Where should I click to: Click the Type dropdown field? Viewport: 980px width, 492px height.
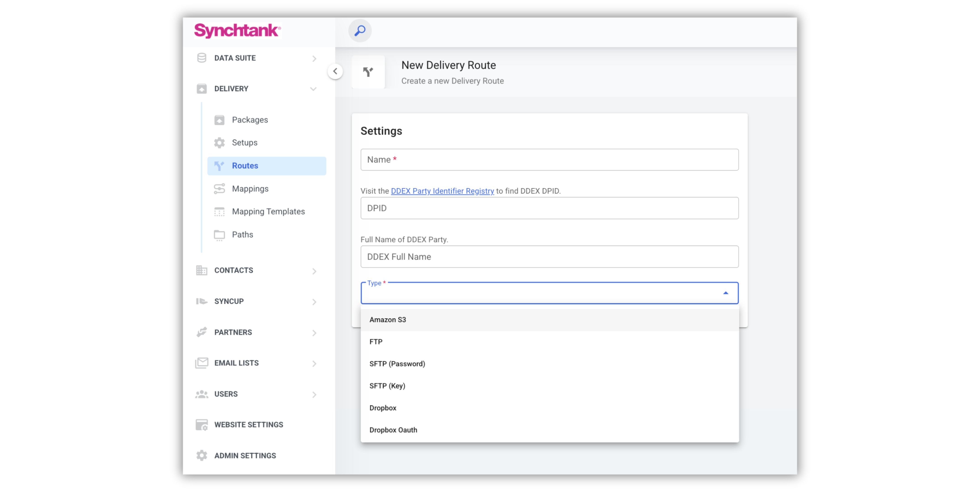549,293
